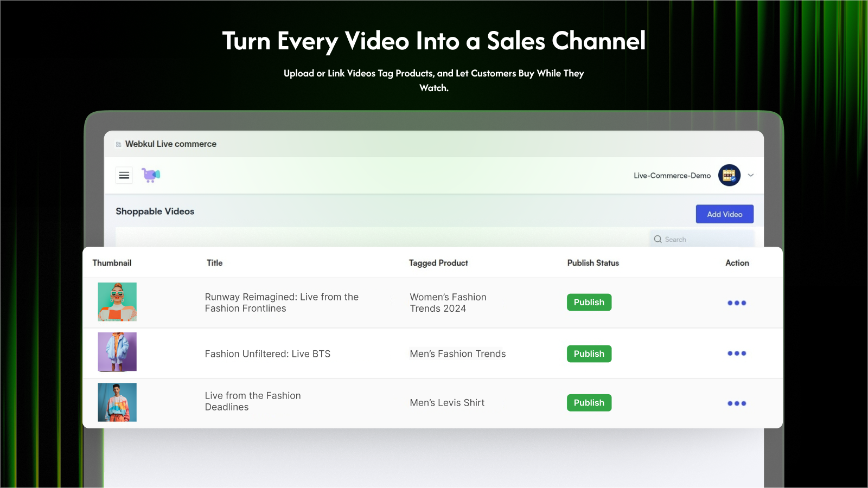Image resolution: width=868 pixels, height=488 pixels.
Task: Publish the Runway Reimagined video
Action: click(x=589, y=302)
